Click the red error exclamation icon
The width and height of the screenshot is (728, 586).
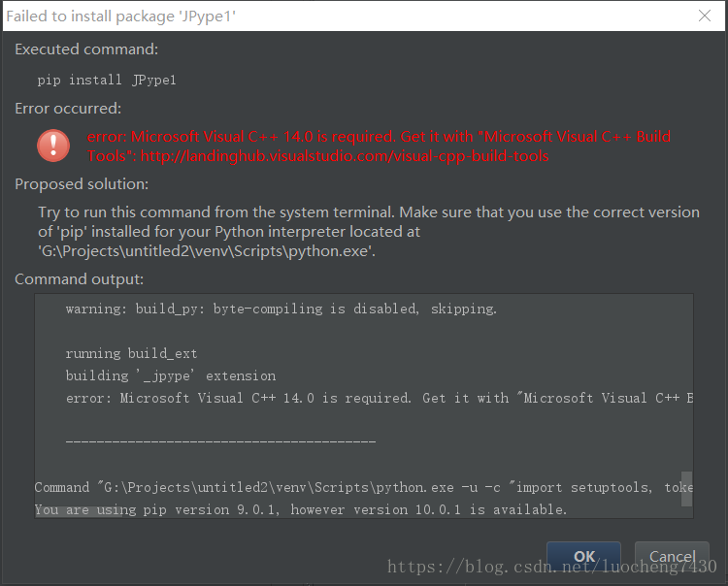(53, 146)
